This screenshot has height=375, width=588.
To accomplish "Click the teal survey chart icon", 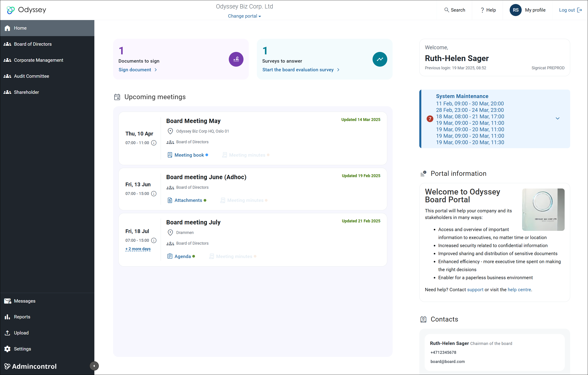I will (x=380, y=59).
